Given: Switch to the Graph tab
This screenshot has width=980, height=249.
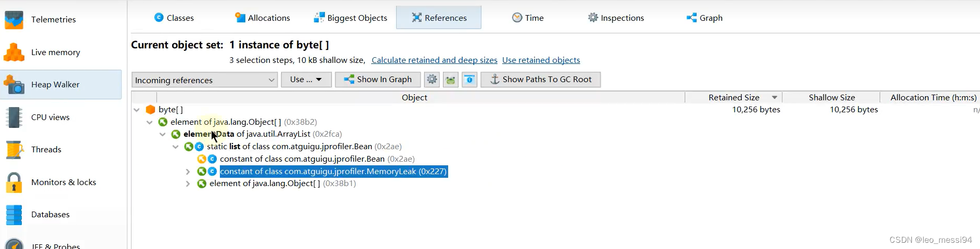Looking at the screenshot, I should [704, 18].
